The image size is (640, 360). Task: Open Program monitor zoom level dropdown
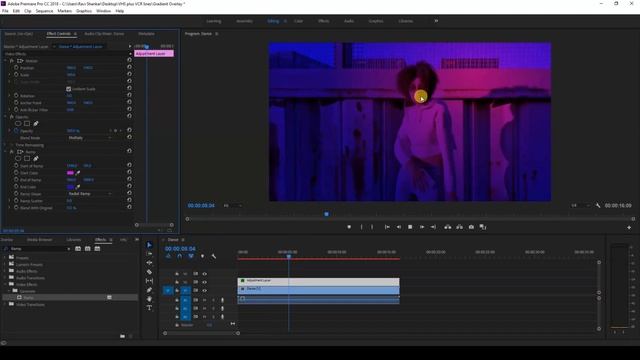pyautogui.click(x=233, y=206)
